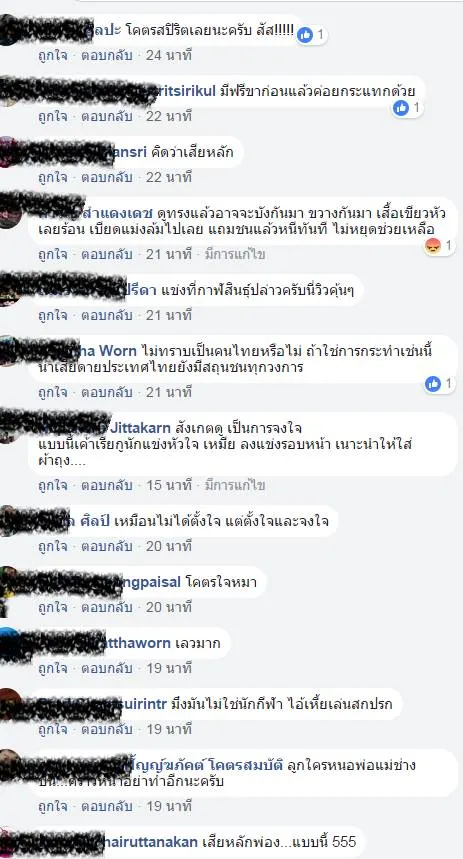
Task: Click 'ตอบกลับ' under the Worn comment
Action: tap(107, 392)
